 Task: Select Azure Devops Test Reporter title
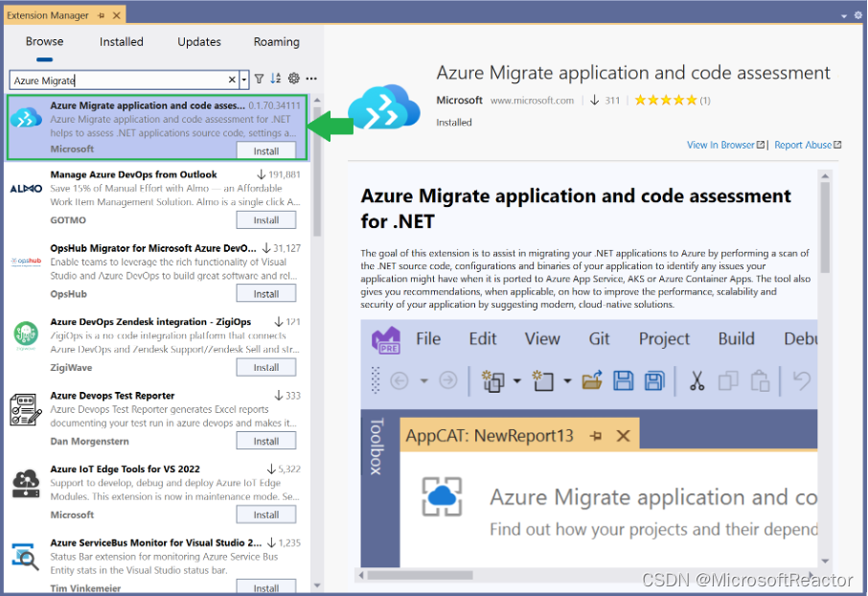[112, 396]
